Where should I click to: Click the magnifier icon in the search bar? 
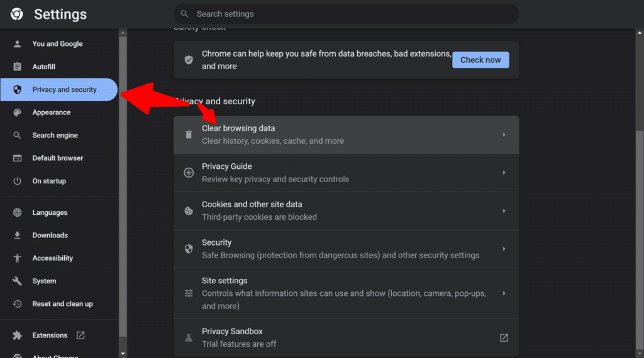coord(184,14)
